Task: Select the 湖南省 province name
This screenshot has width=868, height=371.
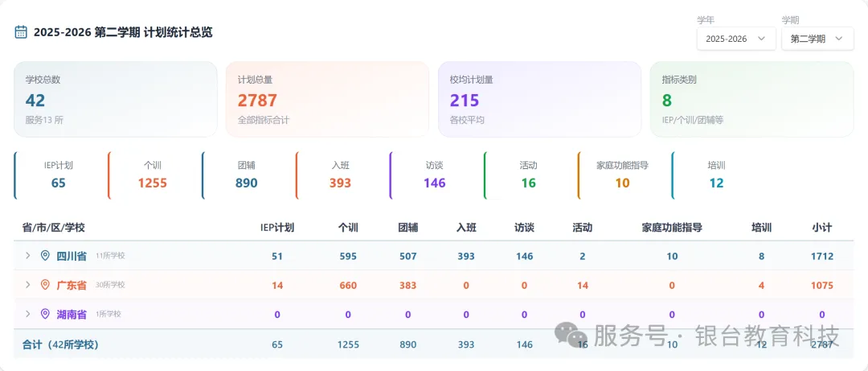Action: [x=72, y=314]
